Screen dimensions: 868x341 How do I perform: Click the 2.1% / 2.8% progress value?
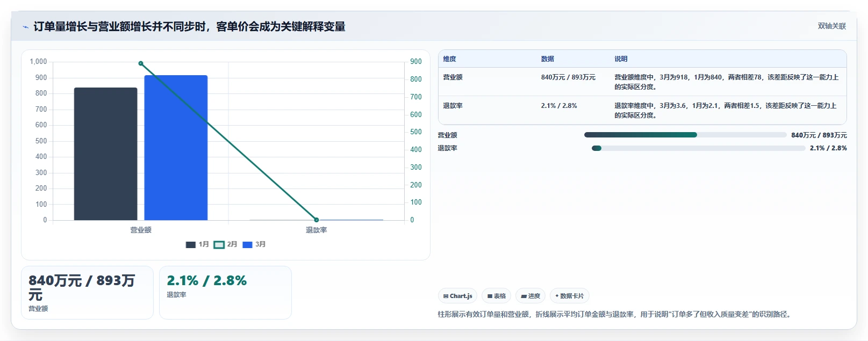[x=828, y=148]
